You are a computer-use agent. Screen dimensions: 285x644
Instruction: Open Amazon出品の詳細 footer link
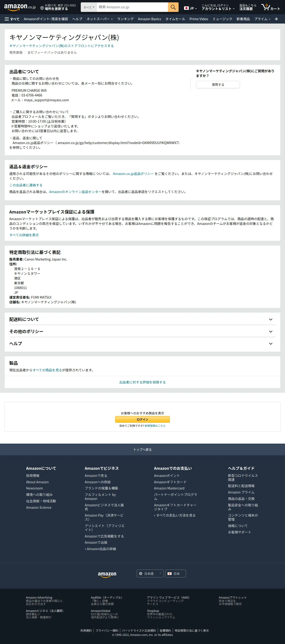click(x=100, y=549)
